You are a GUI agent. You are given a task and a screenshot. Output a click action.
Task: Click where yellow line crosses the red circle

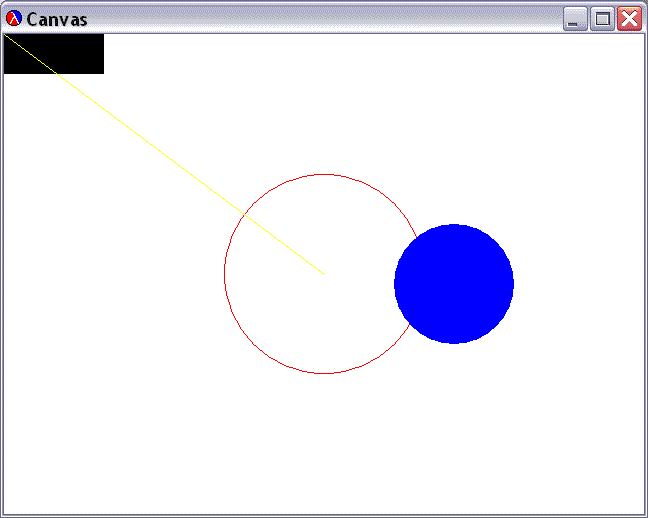(244, 213)
